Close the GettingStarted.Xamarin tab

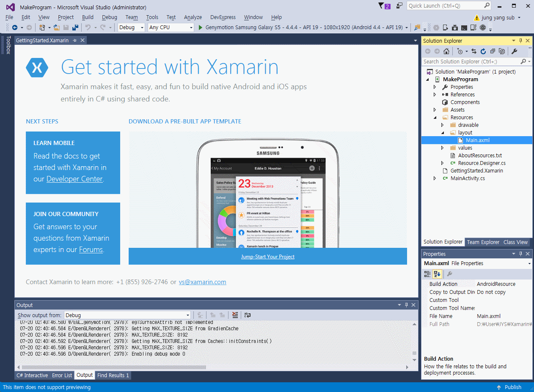[x=83, y=40]
